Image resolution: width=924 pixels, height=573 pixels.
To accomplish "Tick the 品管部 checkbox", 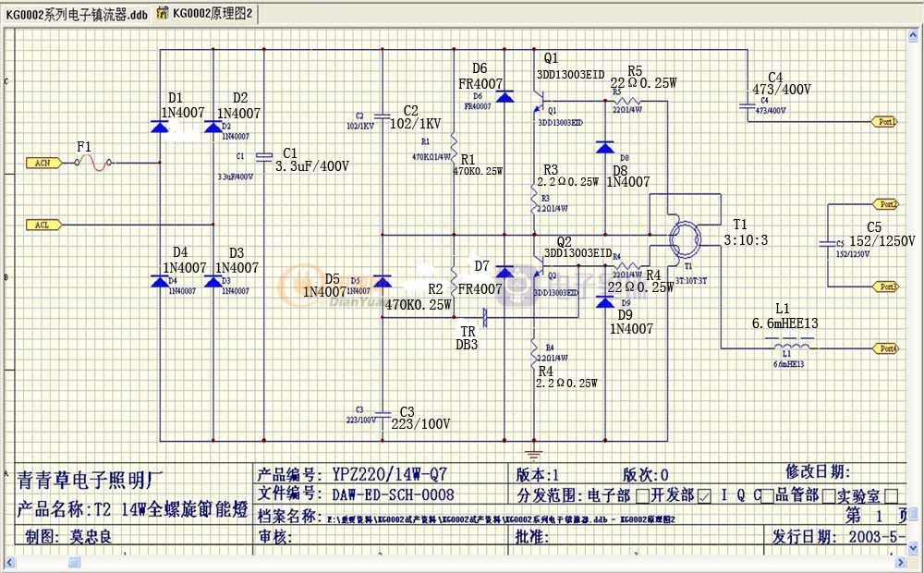I will click(x=828, y=496).
